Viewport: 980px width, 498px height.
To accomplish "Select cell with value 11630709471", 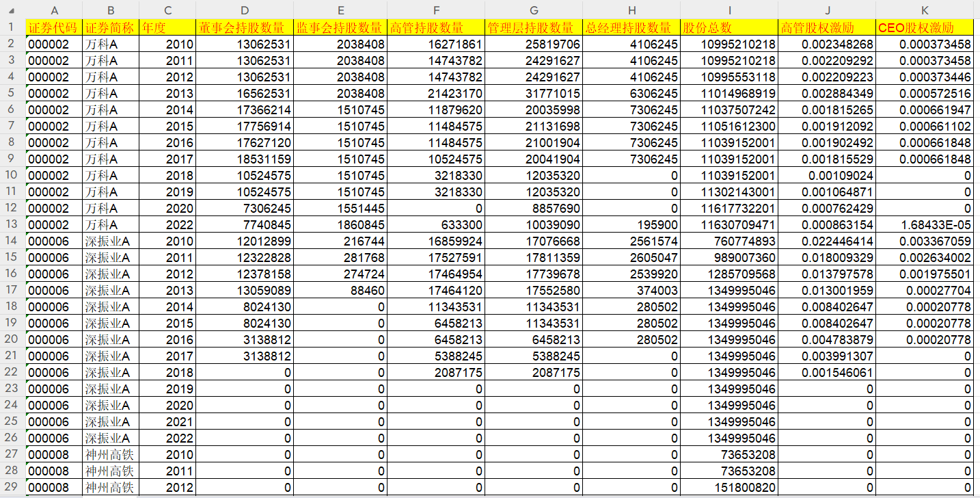I will click(x=729, y=224).
